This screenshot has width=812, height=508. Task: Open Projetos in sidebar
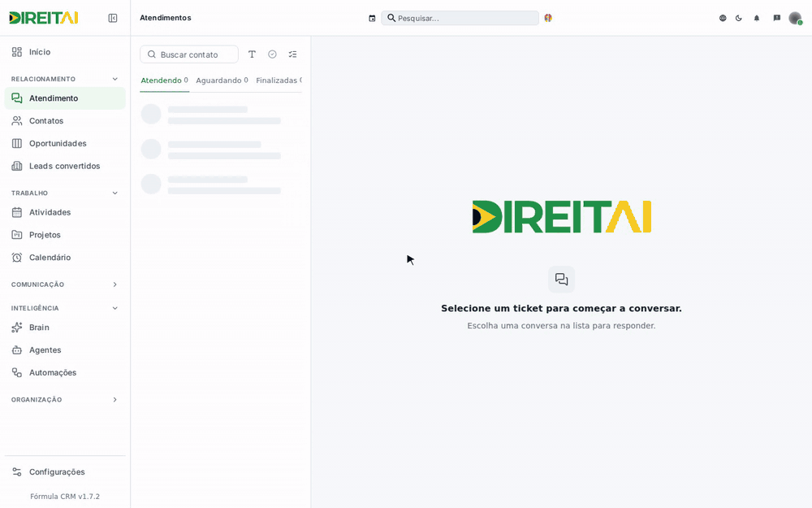point(65,235)
